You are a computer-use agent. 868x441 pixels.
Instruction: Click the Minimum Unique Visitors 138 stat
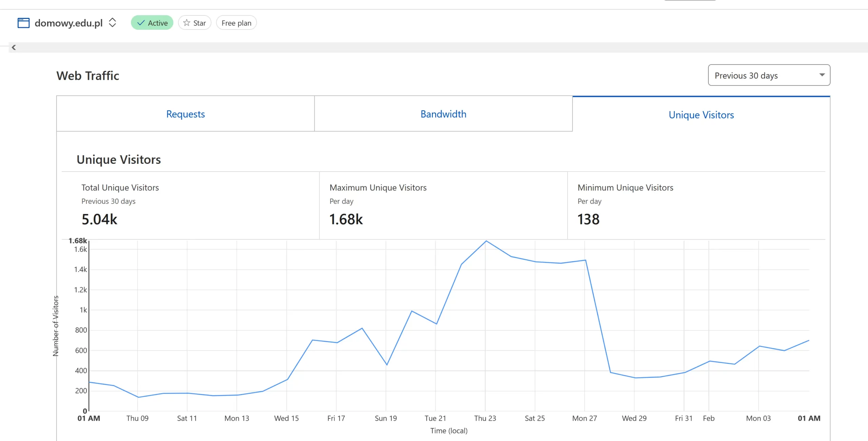point(589,219)
